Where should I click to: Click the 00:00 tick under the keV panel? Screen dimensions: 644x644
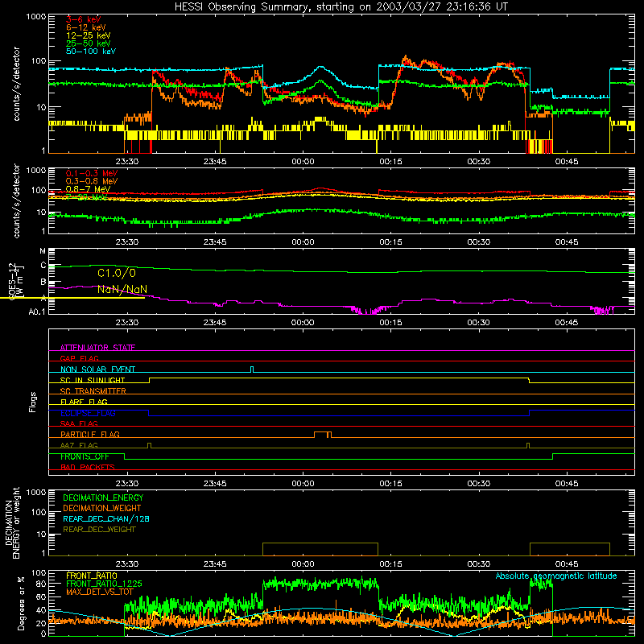[x=303, y=162]
